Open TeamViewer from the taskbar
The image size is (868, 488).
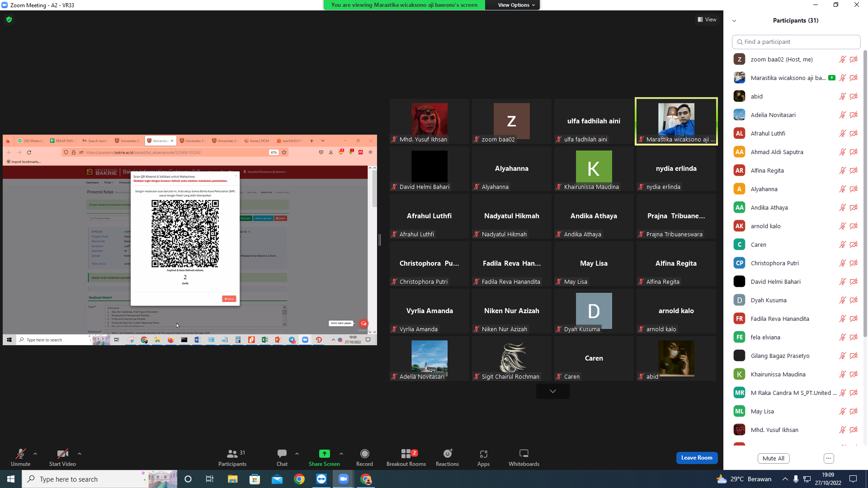pos(321,479)
